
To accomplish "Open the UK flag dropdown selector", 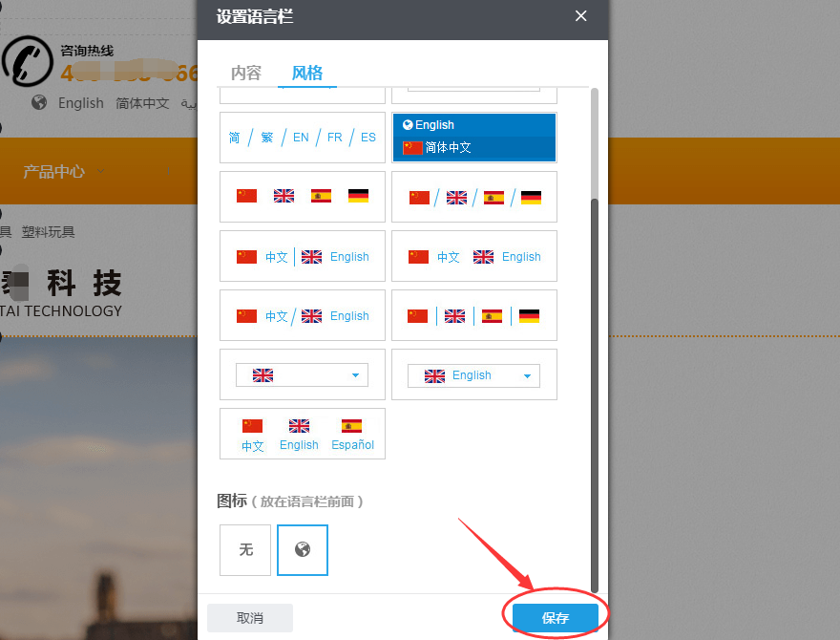I will pos(302,374).
